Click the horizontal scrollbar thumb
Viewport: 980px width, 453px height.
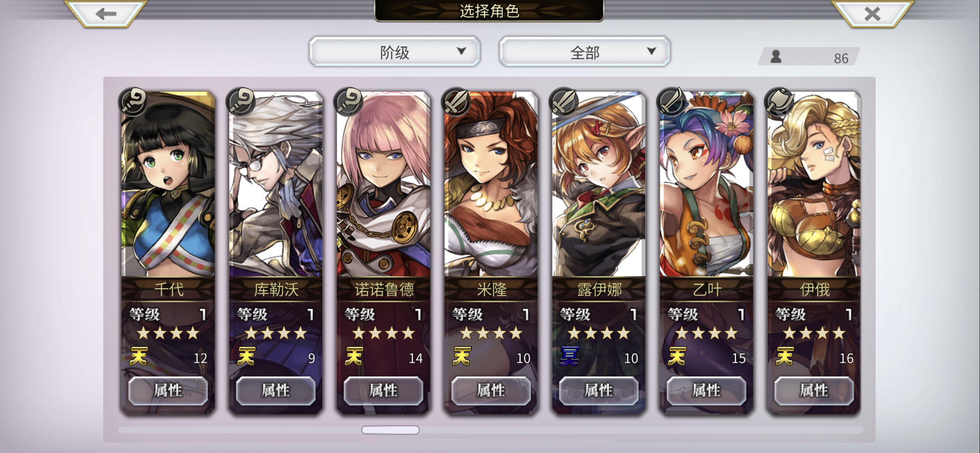point(390,430)
